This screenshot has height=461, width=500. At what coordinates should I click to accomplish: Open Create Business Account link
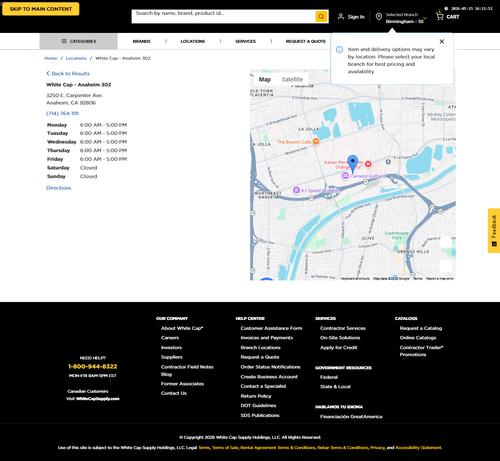click(x=269, y=377)
